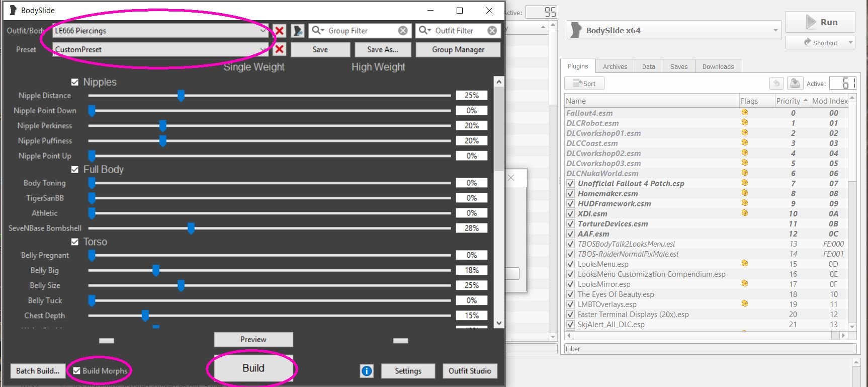Open the blue info icon
The image size is (868, 387).
pos(367,371)
